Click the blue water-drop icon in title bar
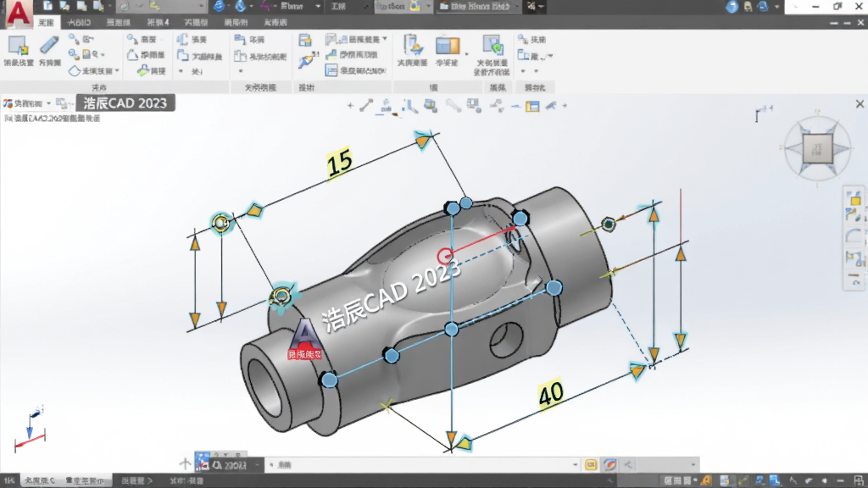868x488 pixels. pos(240,6)
